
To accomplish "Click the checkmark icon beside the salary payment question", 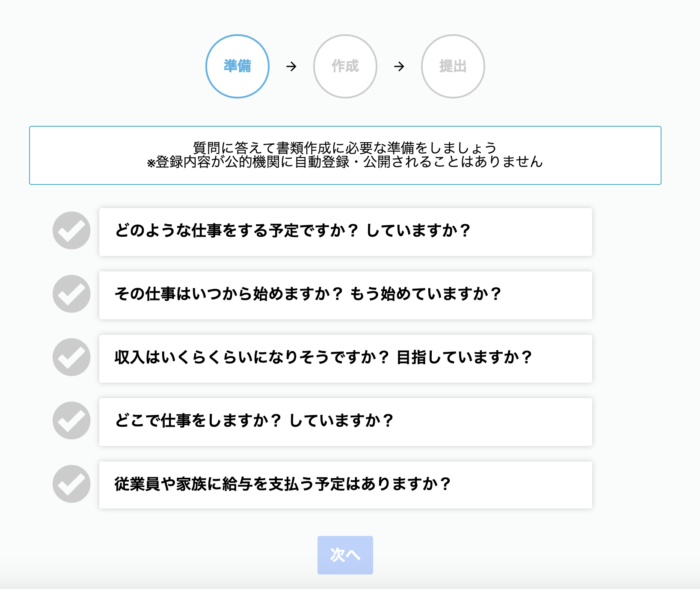I will click(x=71, y=485).
